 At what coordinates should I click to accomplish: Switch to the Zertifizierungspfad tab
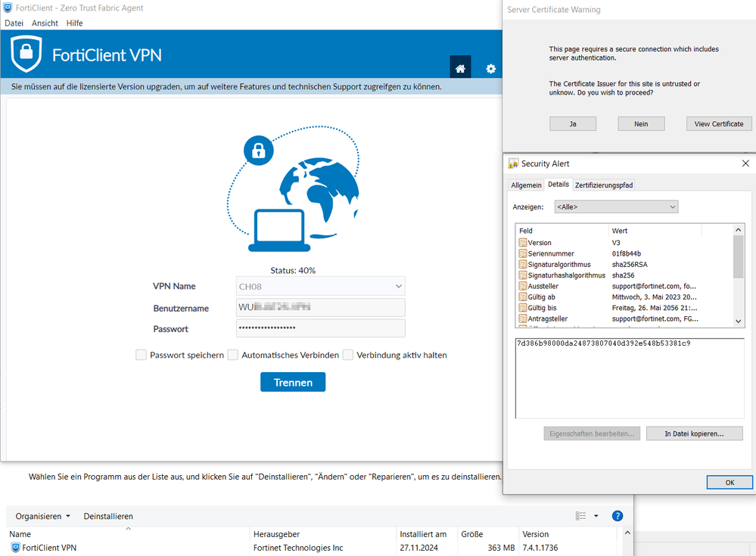(604, 185)
